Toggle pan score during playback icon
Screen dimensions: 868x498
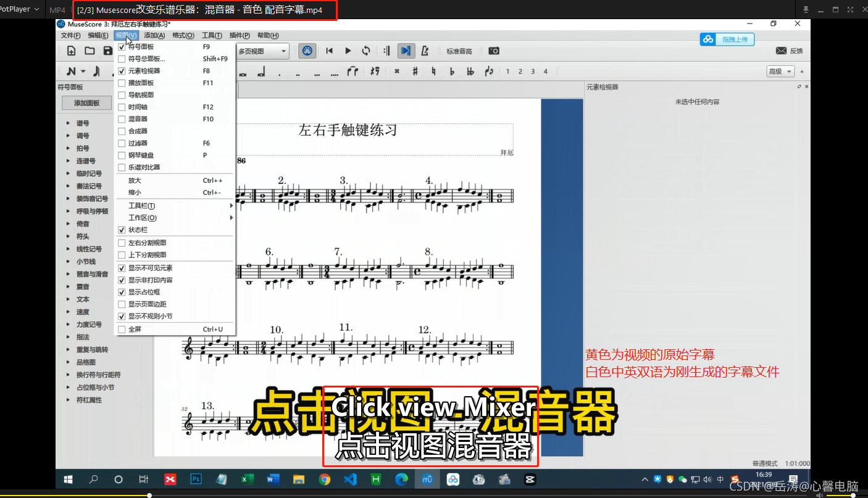click(406, 51)
